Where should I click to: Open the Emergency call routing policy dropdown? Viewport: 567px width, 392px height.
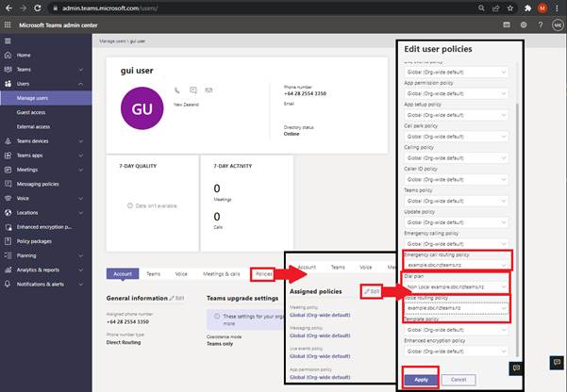pyautogui.click(x=456, y=267)
